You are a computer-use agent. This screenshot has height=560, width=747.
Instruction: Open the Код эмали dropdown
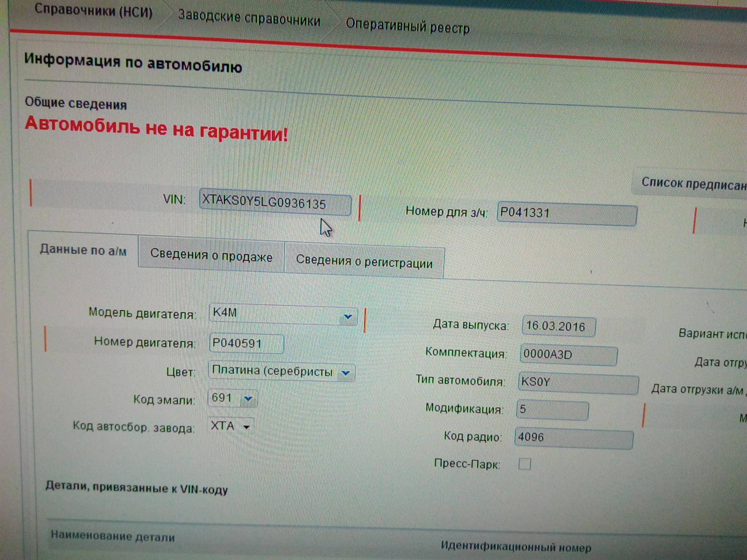(x=248, y=398)
